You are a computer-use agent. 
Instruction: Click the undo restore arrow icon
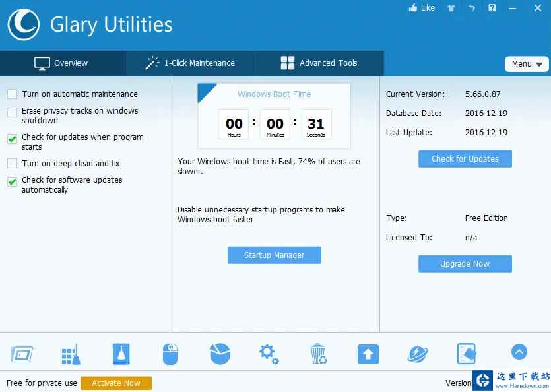click(472, 8)
